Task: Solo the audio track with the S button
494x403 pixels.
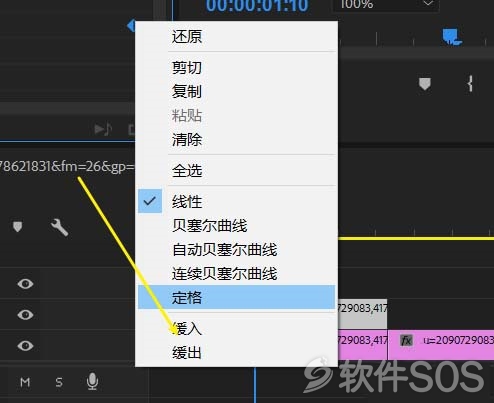Action: tap(59, 382)
